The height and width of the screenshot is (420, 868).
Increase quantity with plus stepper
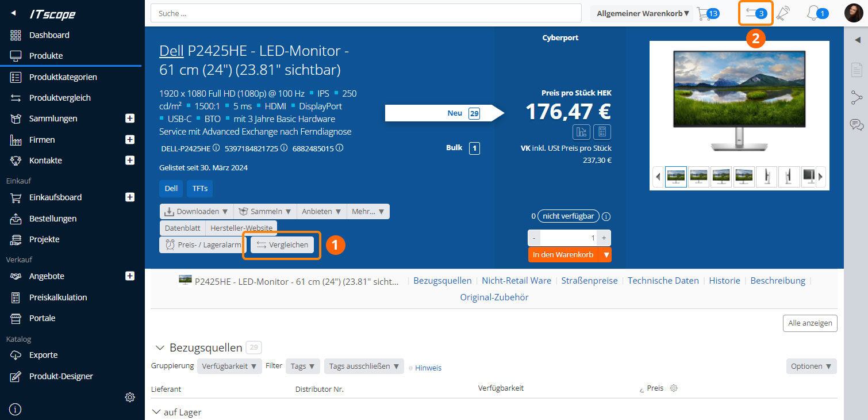604,238
